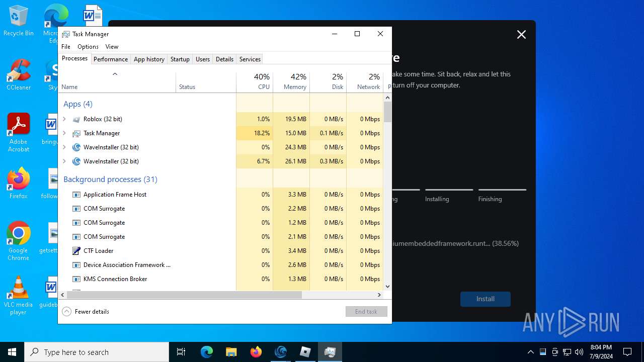Open Recycle Bin desktop icon

coord(19,21)
